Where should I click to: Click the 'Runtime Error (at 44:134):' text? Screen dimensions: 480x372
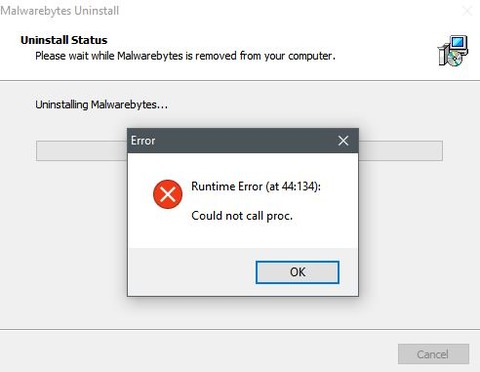click(256, 186)
